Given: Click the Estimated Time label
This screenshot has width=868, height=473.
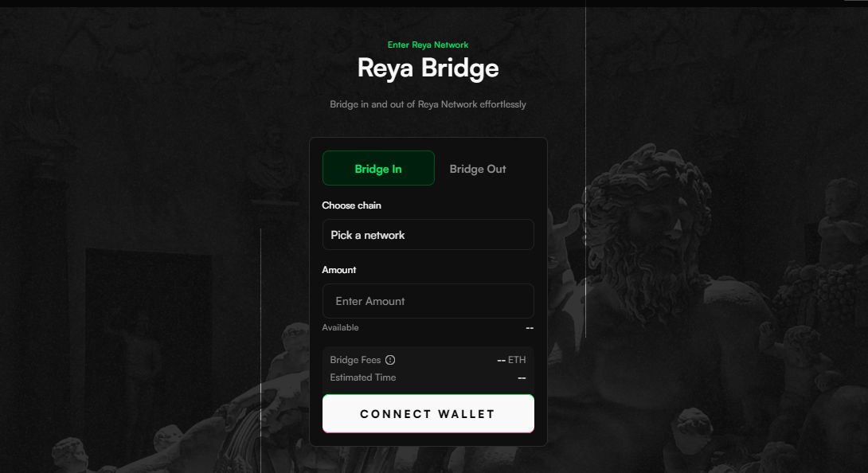Looking at the screenshot, I should coord(363,377).
